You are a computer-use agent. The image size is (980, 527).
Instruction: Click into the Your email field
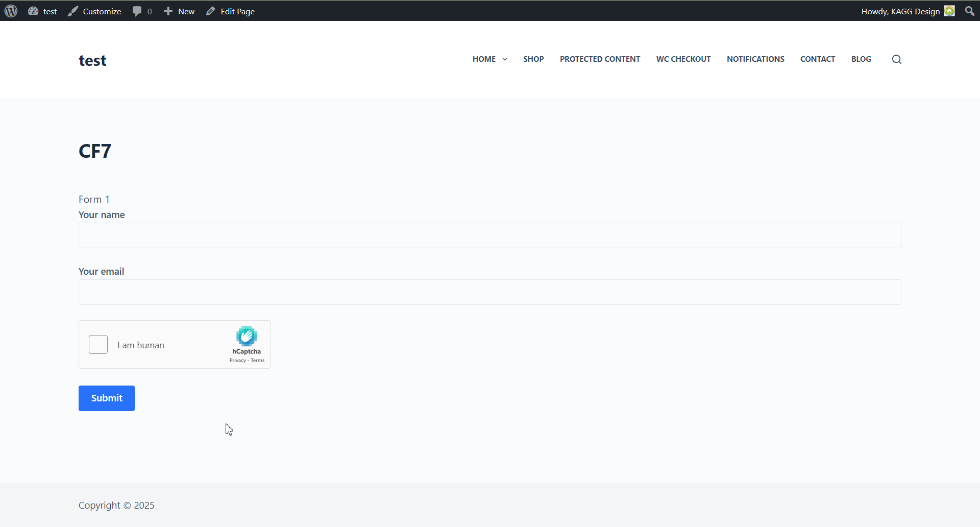(x=489, y=292)
